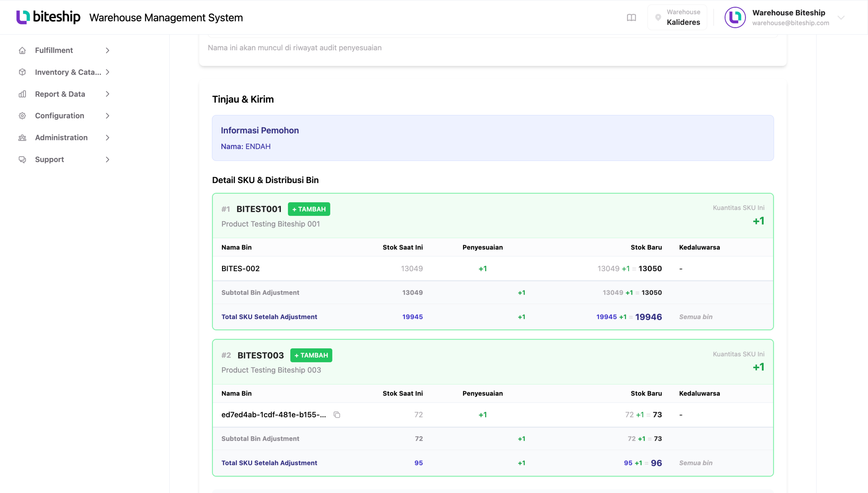This screenshot has width=868, height=493.
Task: Click Kedaluwarsa header in BITEST003 table
Action: tap(699, 393)
